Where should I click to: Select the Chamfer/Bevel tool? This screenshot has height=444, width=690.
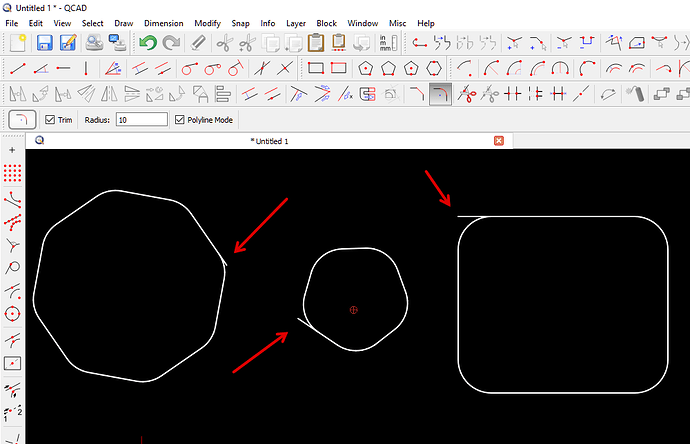[x=416, y=94]
